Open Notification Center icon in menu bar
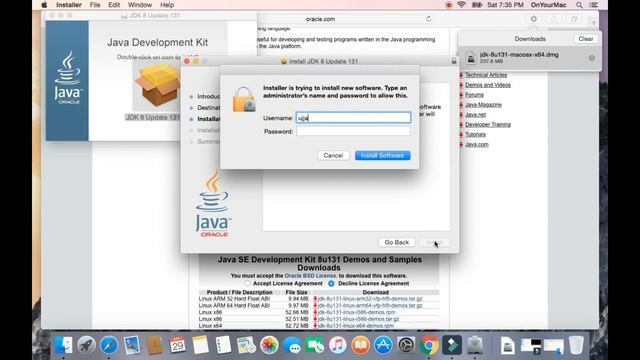The width and height of the screenshot is (640, 360). [594, 5]
